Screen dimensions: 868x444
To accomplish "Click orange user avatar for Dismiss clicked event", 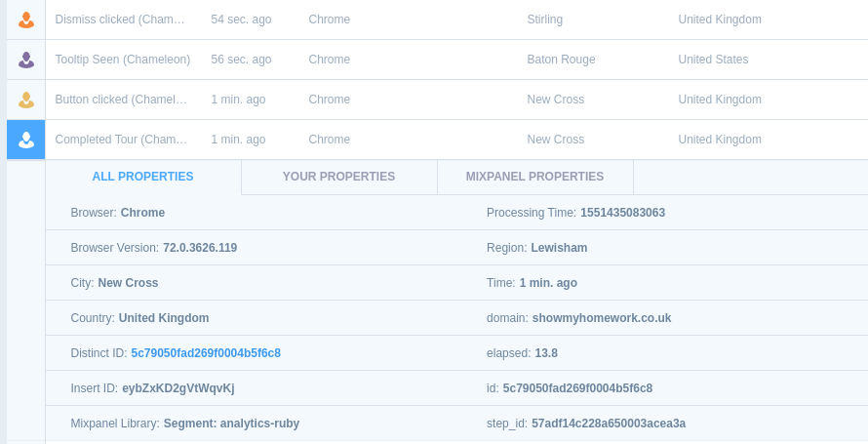I will pyautogui.click(x=26, y=20).
